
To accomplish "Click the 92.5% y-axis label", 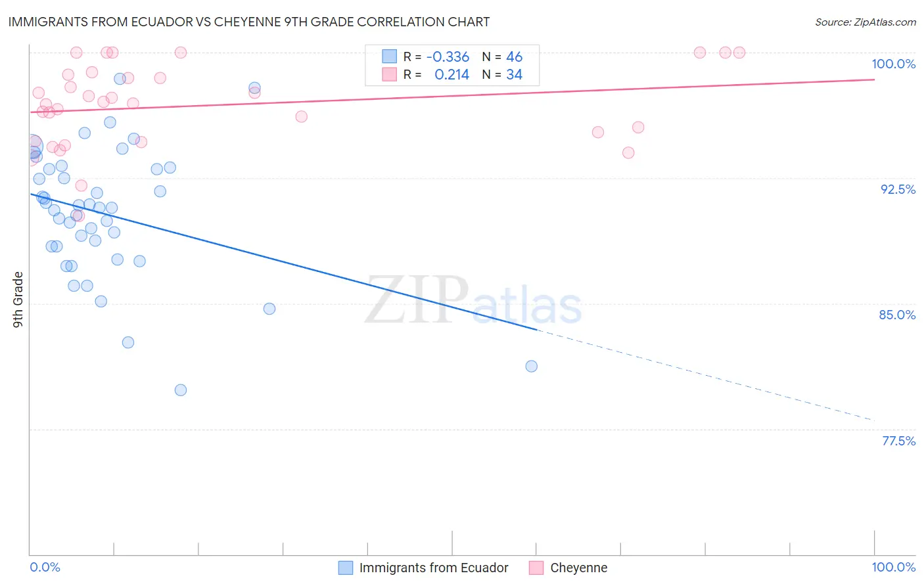I will click(898, 189).
